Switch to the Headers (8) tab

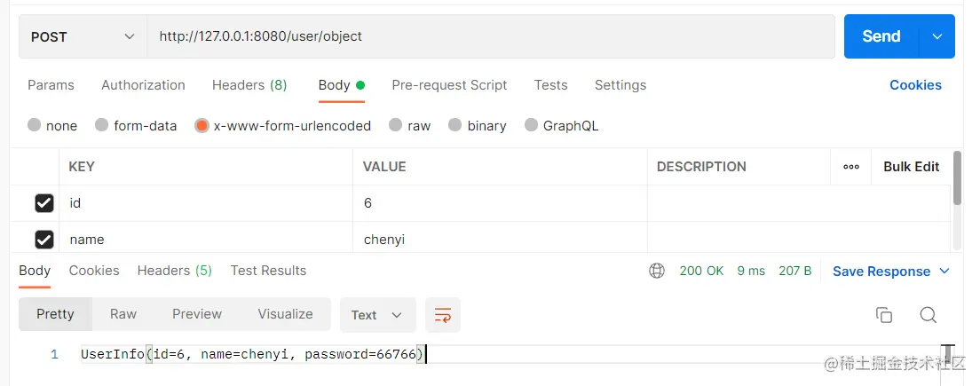pos(249,85)
